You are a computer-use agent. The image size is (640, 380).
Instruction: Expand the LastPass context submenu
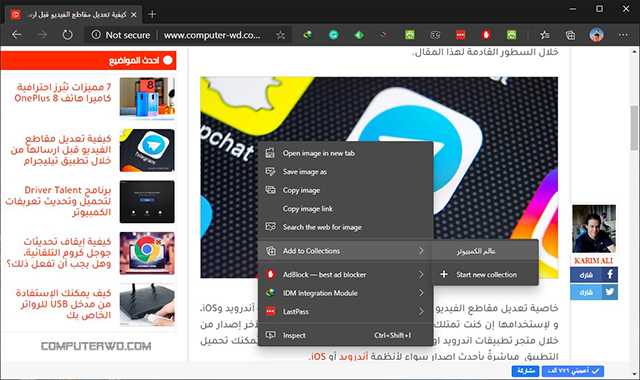pos(421,311)
